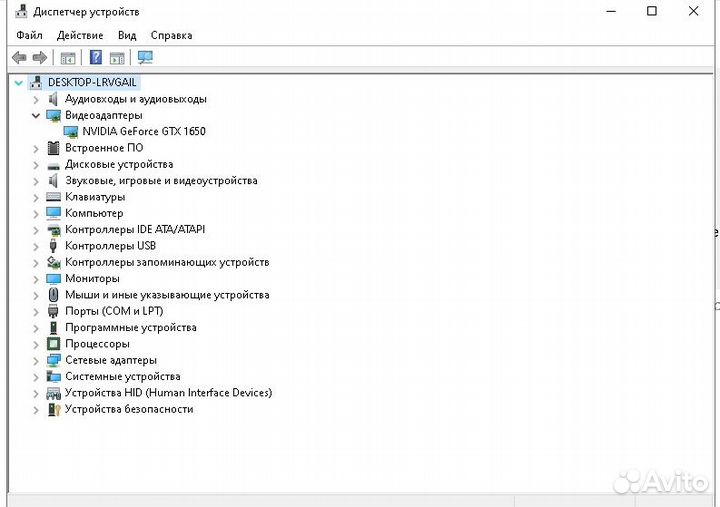
Task: Select Устройства HID (Human Interface Devices) entry
Action: click(x=168, y=393)
